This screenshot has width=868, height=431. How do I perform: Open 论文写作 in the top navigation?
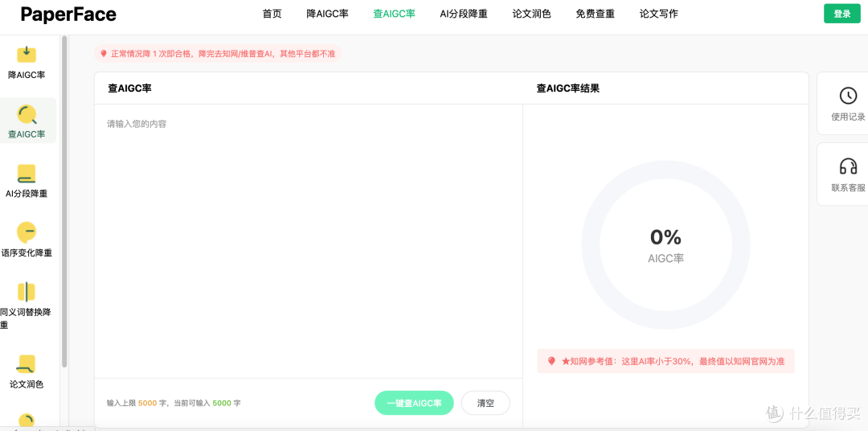pyautogui.click(x=659, y=14)
